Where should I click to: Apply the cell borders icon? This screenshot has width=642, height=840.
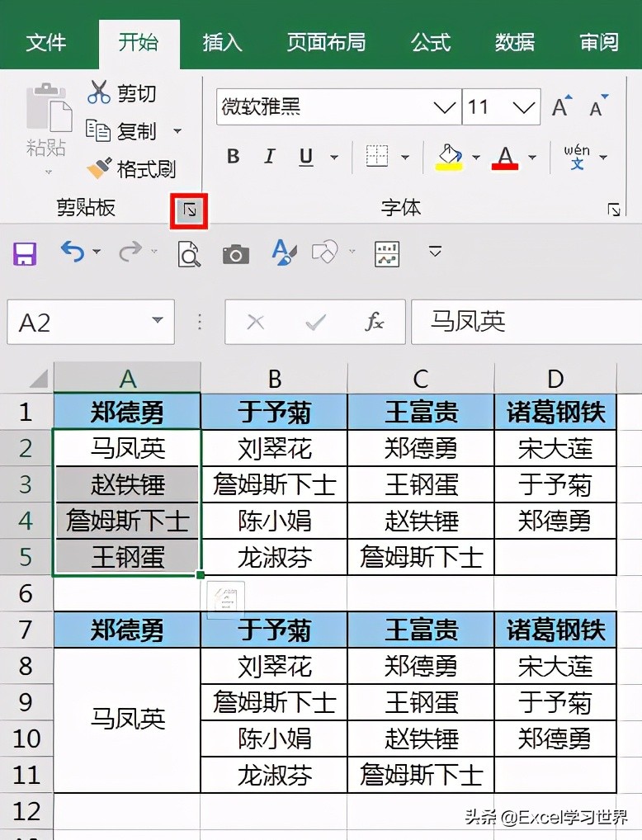(x=377, y=156)
